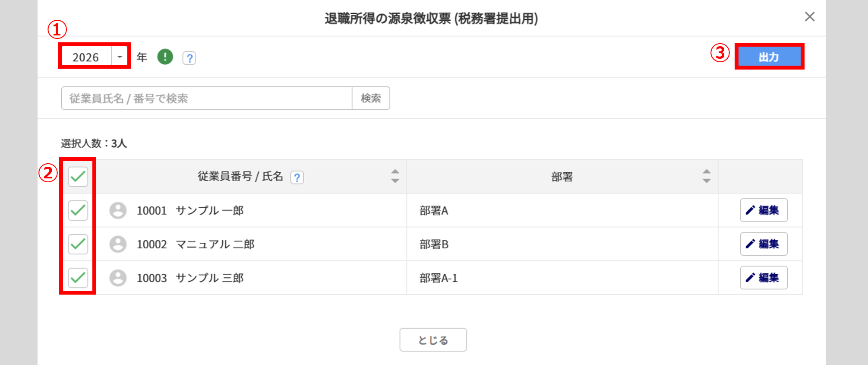The image size is (868, 365).
Task: Uncheck employee 10001 サンプル 一郎
Action: (x=78, y=210)
